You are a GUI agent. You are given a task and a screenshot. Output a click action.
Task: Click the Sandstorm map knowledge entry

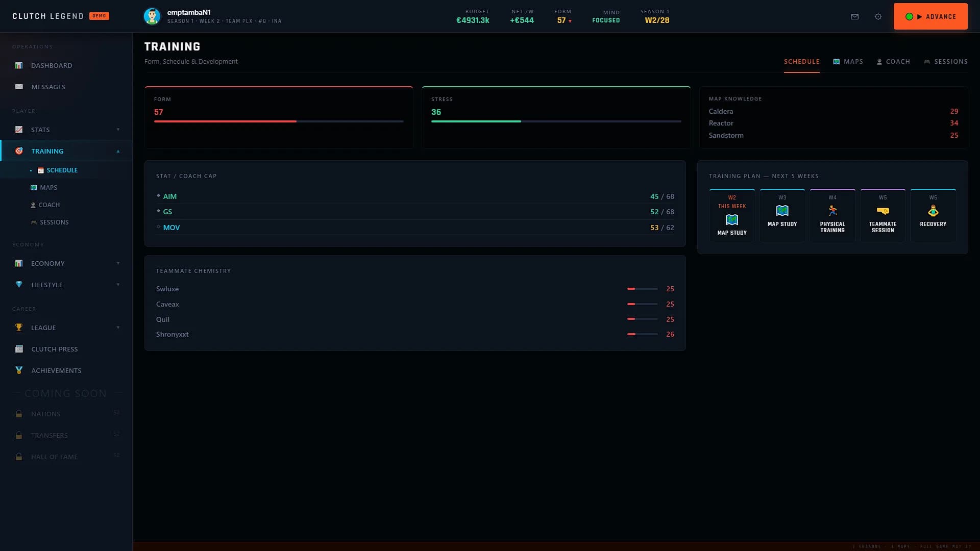click(x=833, y=135)
